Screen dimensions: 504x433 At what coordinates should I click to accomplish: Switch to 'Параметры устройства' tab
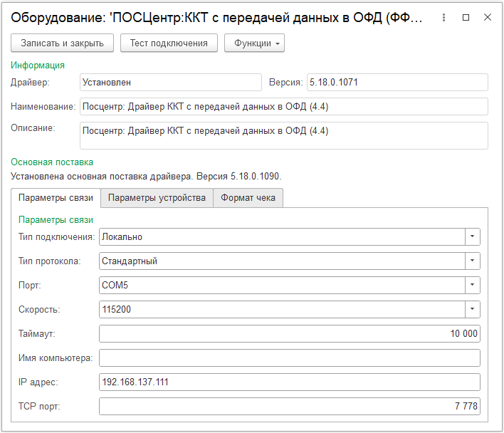157,198
